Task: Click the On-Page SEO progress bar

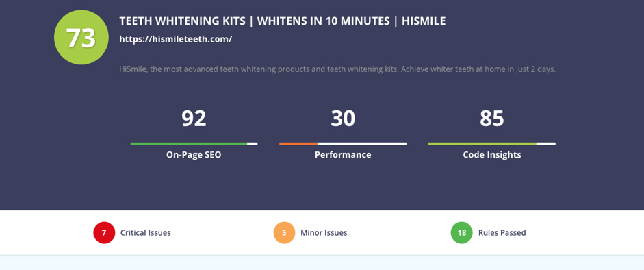Action: tap(194, 144)
